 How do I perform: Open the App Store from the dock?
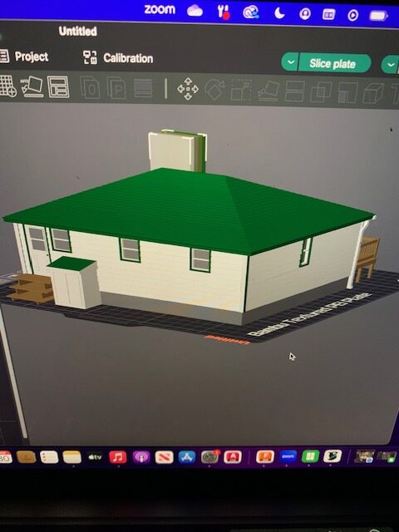[187, 457]
